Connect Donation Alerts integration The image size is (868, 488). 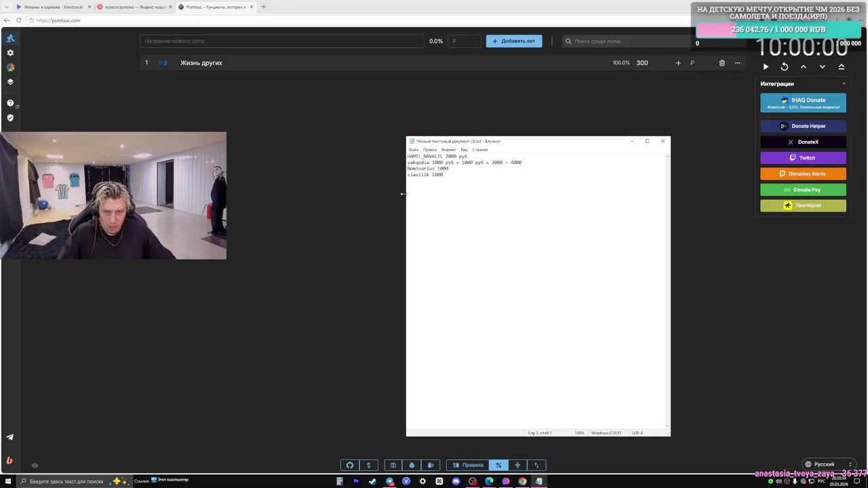pyautogui.click(x=803, y=174)
